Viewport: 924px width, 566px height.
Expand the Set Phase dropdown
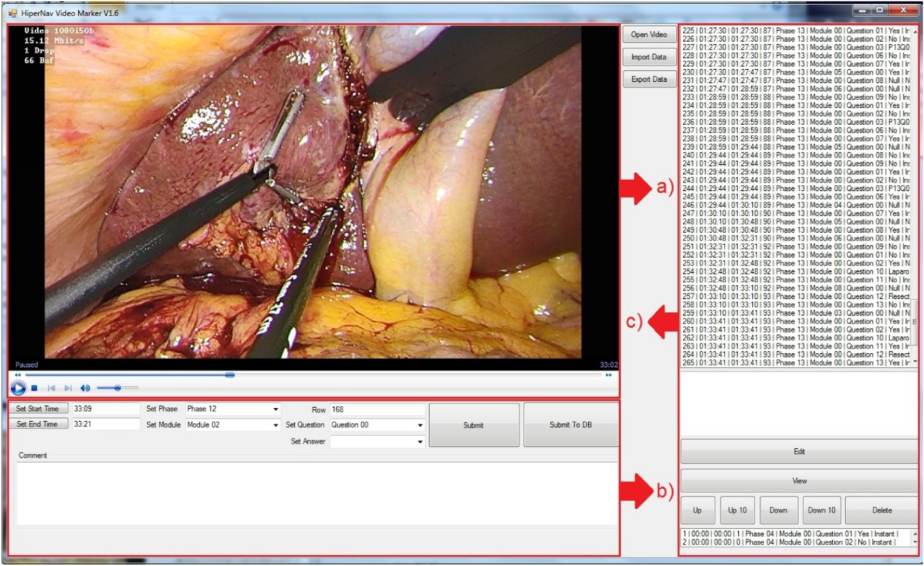[x=275, y=409]
